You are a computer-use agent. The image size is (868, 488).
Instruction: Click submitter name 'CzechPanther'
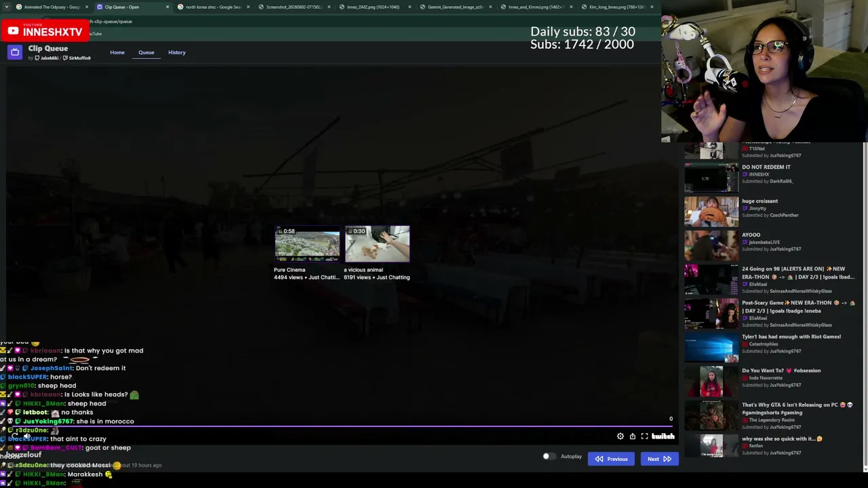(784, 215)
